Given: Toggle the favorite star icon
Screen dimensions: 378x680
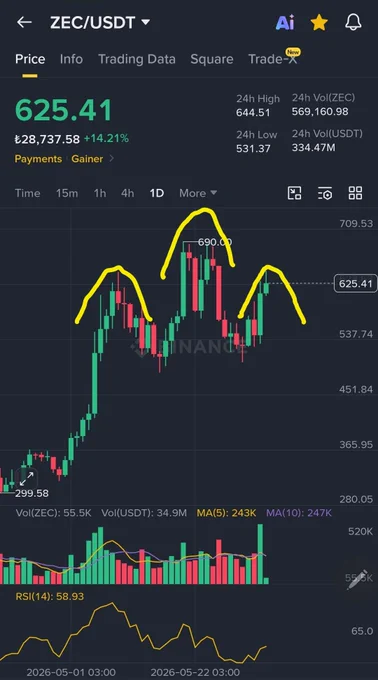Looking at the screenshot, I should [x=319, y=23].
